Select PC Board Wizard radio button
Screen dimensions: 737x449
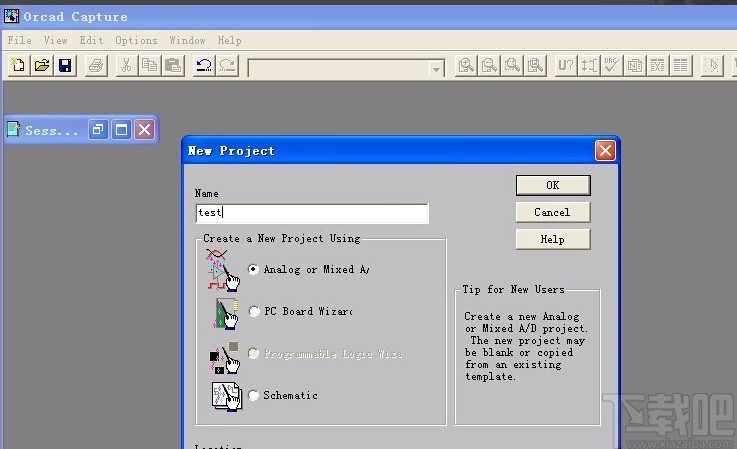coord(254,311)
